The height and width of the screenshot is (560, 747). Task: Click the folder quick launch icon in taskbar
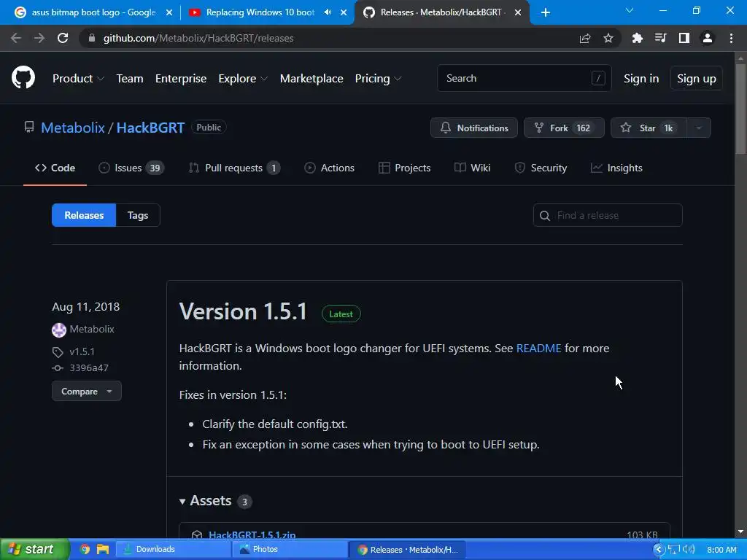coord(103,550)
